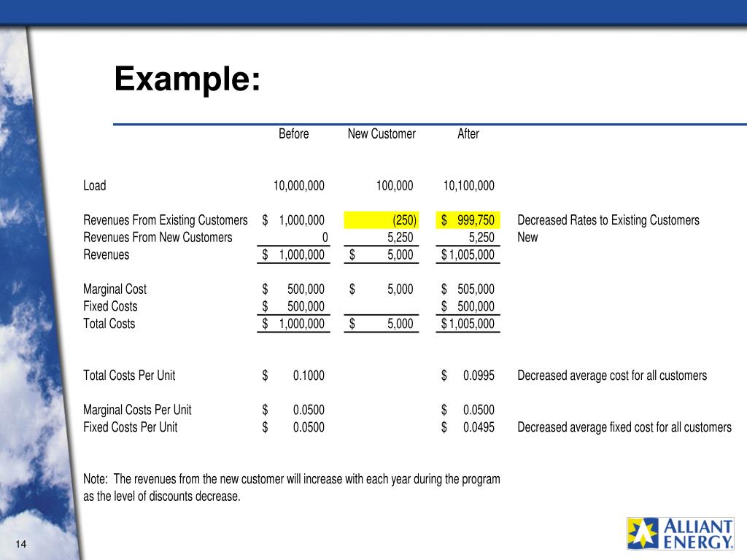Click 'Marginal Costs Per Unit' label
Screen dimensions: 747x560
click(137, 410)
